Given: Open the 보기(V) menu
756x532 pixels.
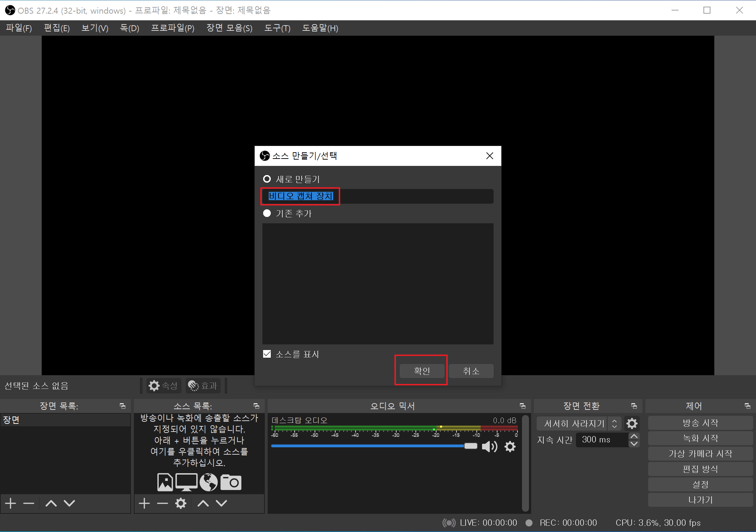Looking at the screenshot, I should tap(95, 28).
